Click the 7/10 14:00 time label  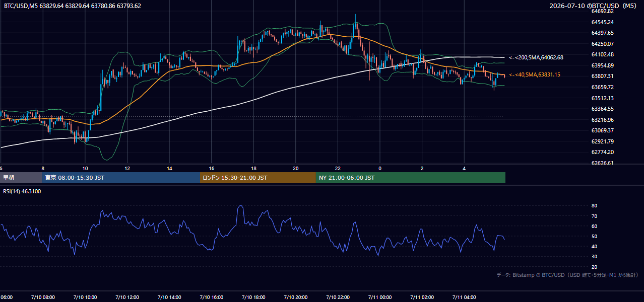click(169, 297)
